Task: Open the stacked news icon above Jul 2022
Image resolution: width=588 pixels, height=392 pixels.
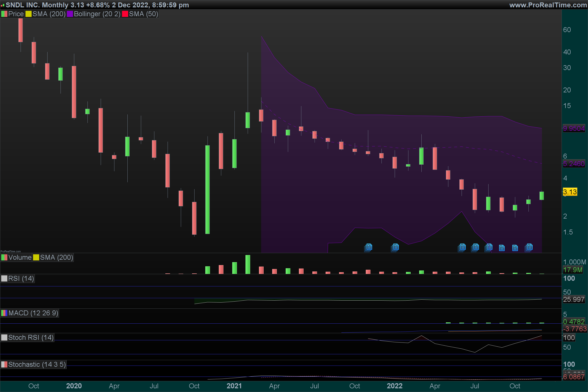Action: click(x=475, y=247)
